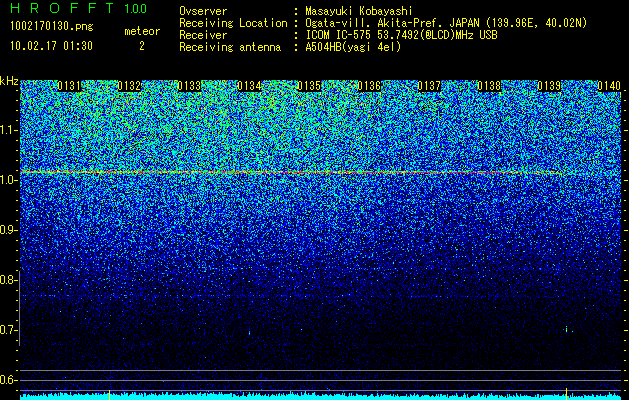Click the Receiving antenna label
This screenshot has height=400, width=629.
[x=230, y=47]
